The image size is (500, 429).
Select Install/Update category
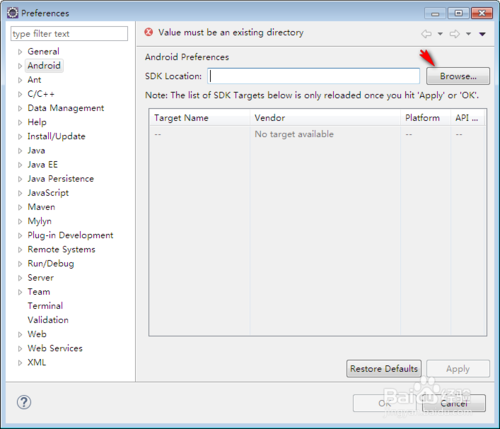point(56,136)
